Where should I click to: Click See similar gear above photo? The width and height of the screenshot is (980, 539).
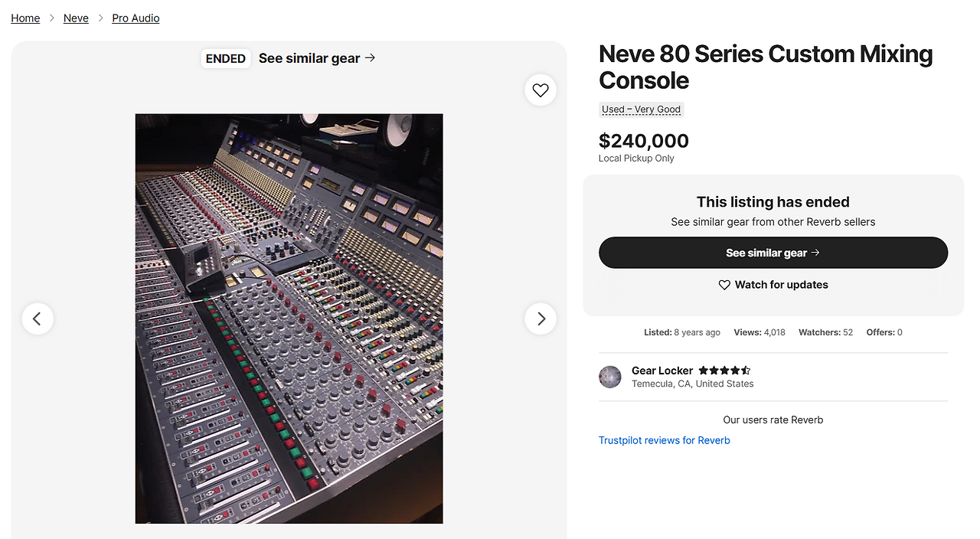point(309,58)
